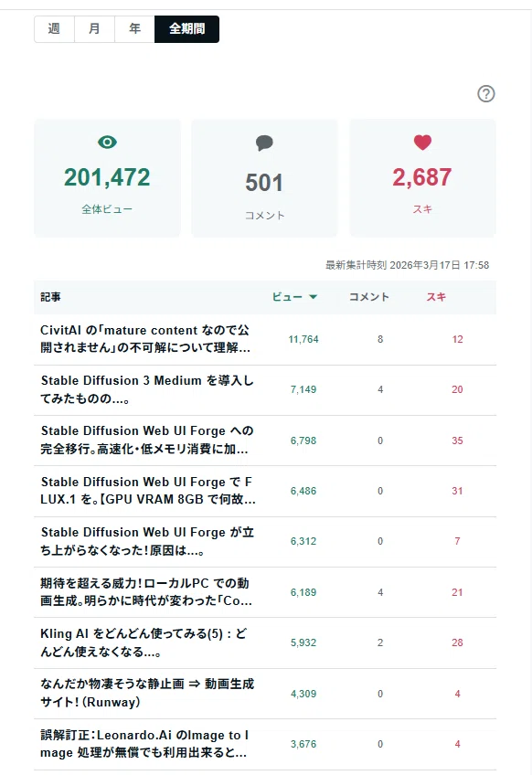Open the CivitAI mature content article
Viewport: 532px width, 775px height.
(x=145, y=338)
